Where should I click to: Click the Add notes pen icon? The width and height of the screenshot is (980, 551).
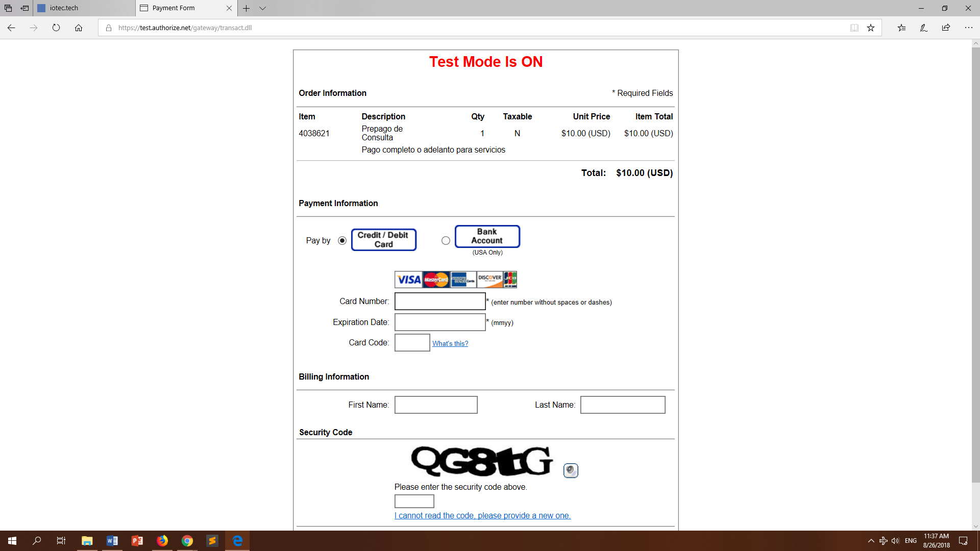pos(923,28)
